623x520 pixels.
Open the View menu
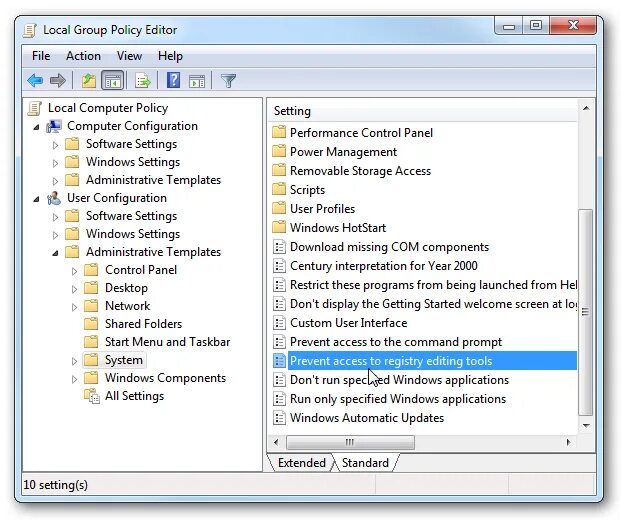(129, 56)
